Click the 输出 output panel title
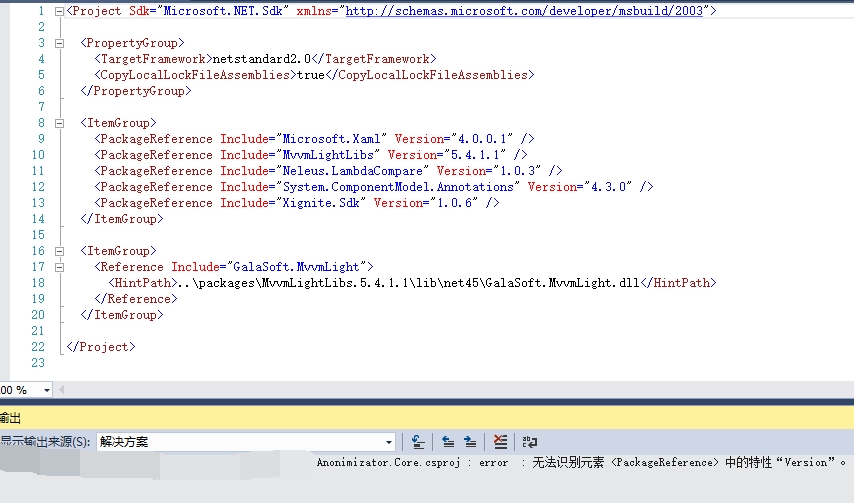Screen dimensions: 854x503 (x=10, y=418)
